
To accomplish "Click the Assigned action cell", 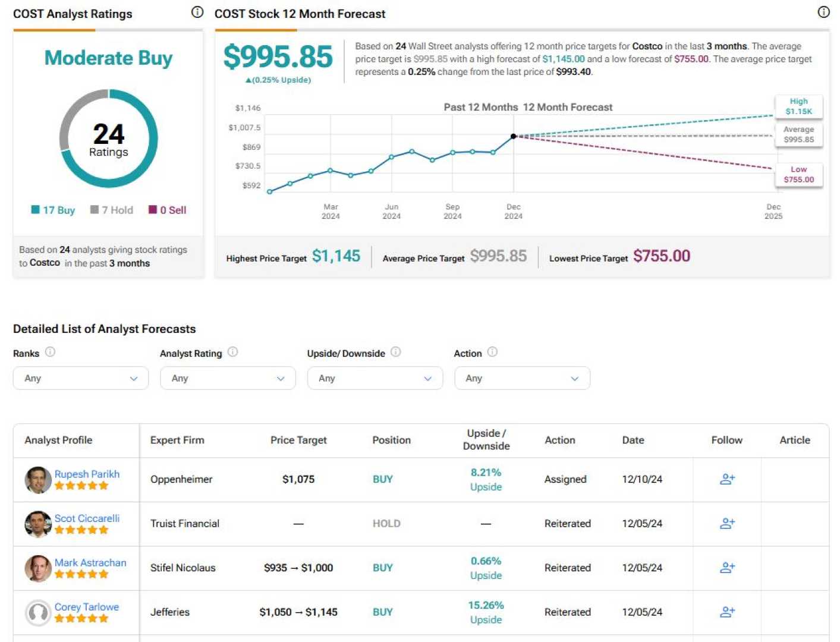I will tap(565, 479).
